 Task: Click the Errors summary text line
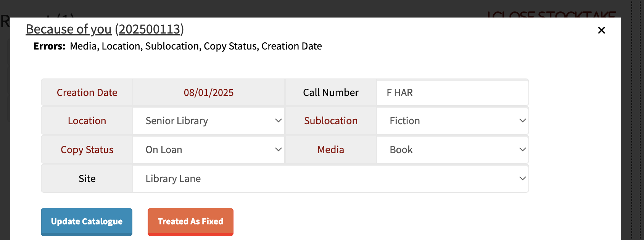point(178,46)
